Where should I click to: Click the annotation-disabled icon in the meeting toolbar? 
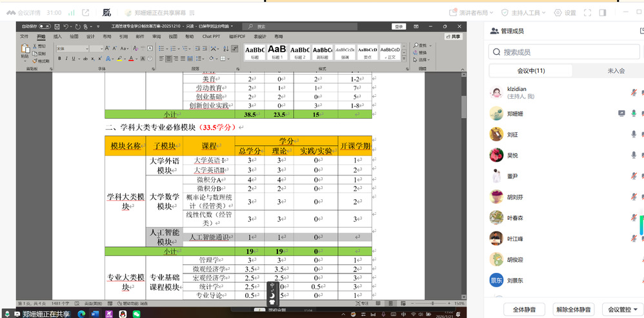(x=106, y=12)
